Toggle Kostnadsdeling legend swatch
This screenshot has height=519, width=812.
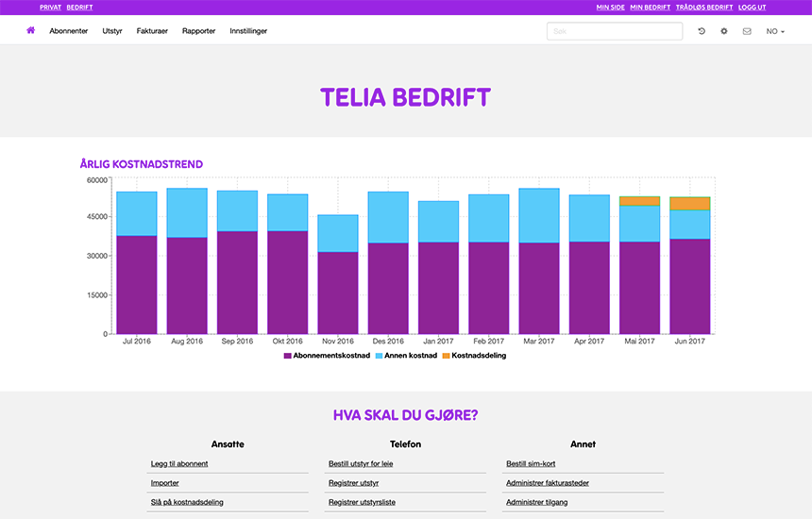coord(446,356)
